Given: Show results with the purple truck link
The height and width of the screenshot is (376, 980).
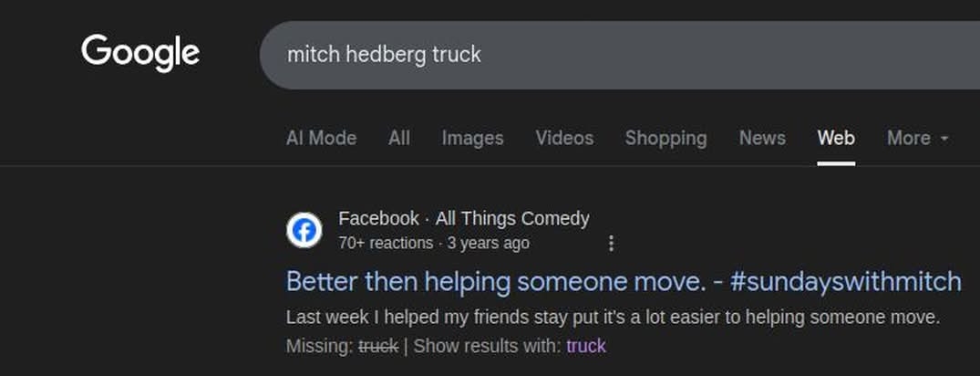Looking at the screenshot, I should coord(586,346).
